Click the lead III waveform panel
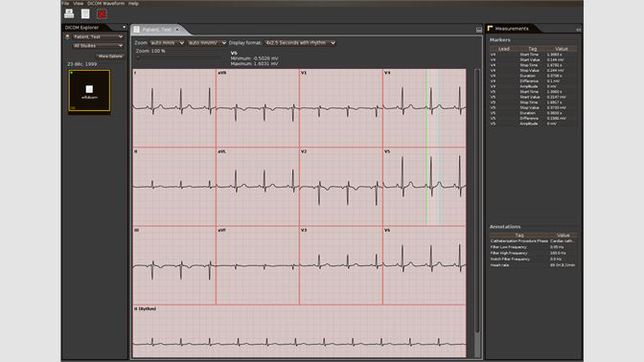 (x=174, y=265)
